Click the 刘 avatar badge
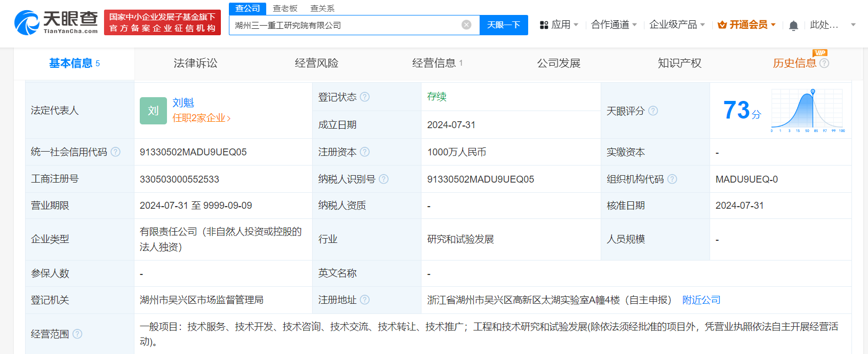868x354 pixels. [x=153, y=111]
